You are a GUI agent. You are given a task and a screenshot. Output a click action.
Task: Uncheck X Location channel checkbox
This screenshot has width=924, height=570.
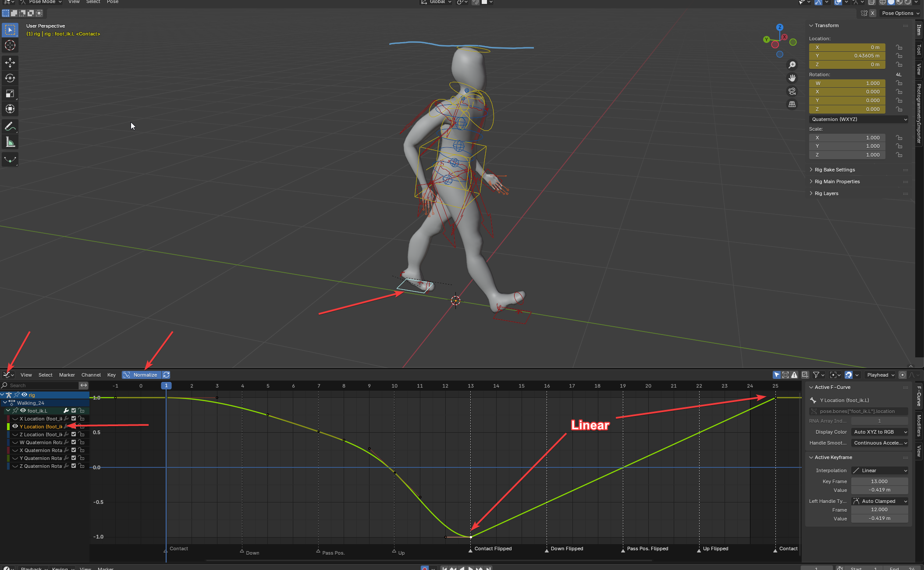coord(74,418)
